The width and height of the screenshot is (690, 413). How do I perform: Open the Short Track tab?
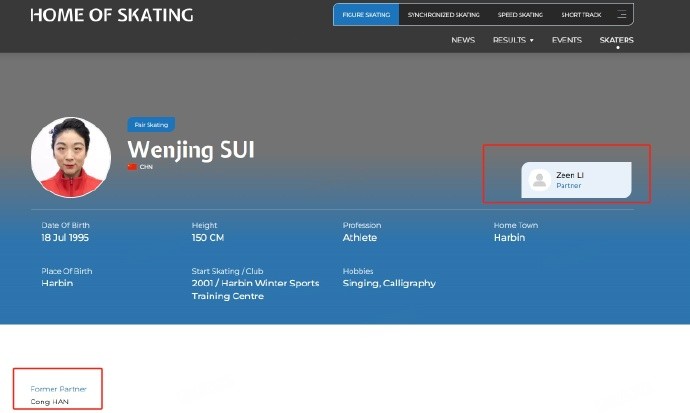pos(581,15)
